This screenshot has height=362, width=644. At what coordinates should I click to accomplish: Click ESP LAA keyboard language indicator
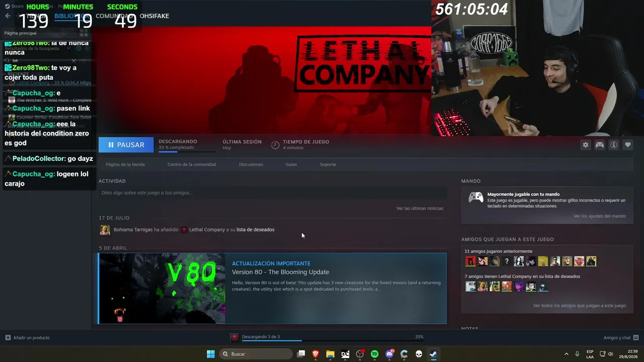pos(590,354)
